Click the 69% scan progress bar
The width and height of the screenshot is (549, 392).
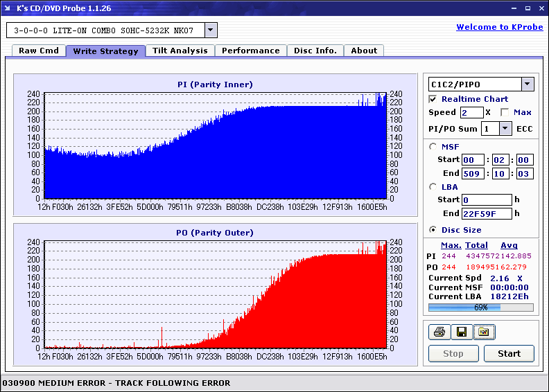coord(481,308)
